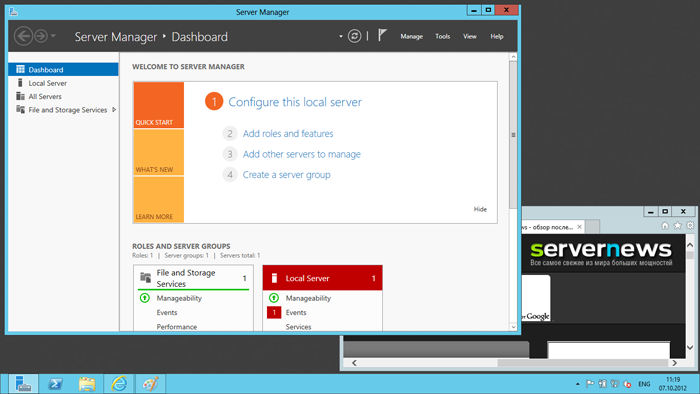
Task: Open dropdown arrow beside refresh icon
Action: (x=341, y=36)
